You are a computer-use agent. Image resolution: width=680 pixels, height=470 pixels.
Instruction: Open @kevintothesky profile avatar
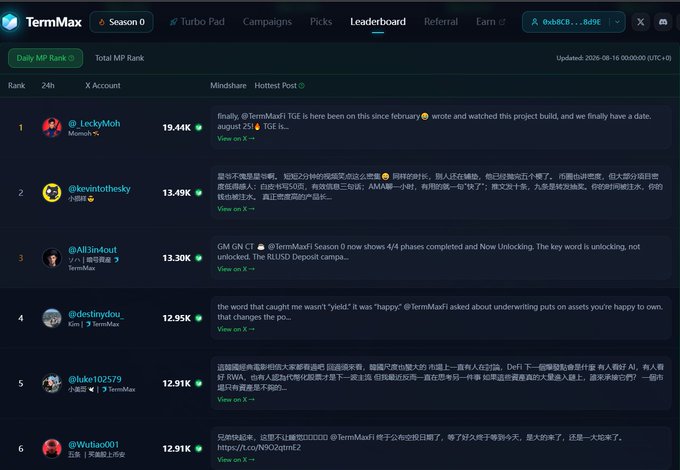coord(52,193)
